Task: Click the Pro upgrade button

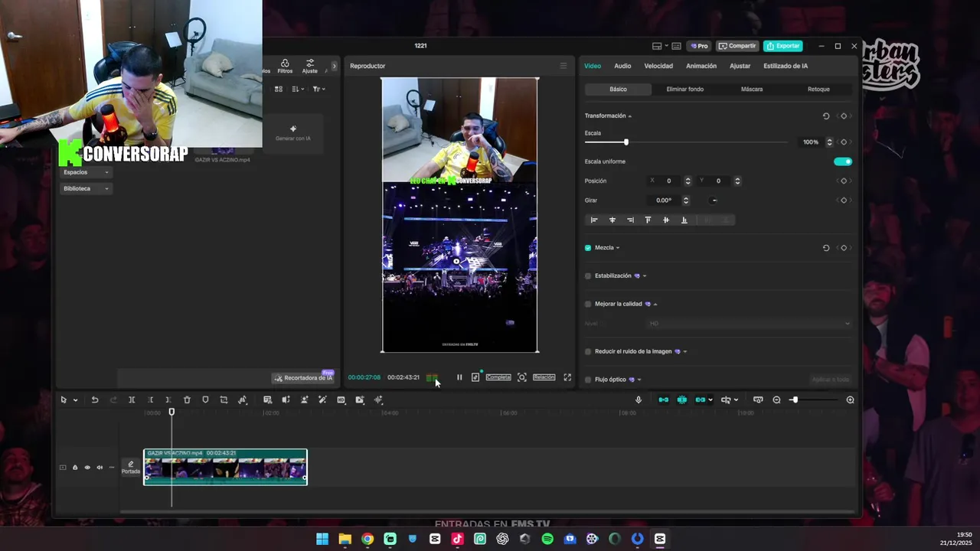Action: [699, 46]
